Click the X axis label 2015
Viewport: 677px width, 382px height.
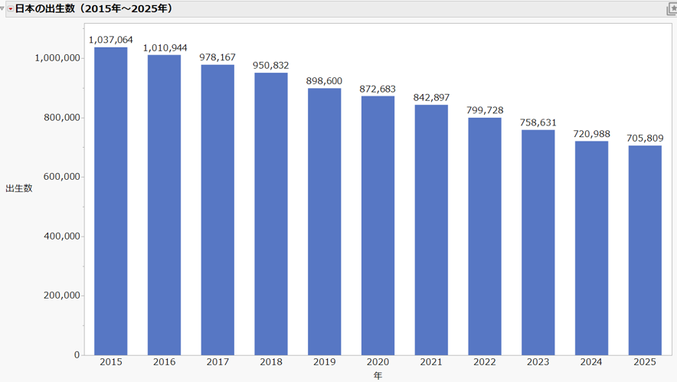(x=111, y=362)
